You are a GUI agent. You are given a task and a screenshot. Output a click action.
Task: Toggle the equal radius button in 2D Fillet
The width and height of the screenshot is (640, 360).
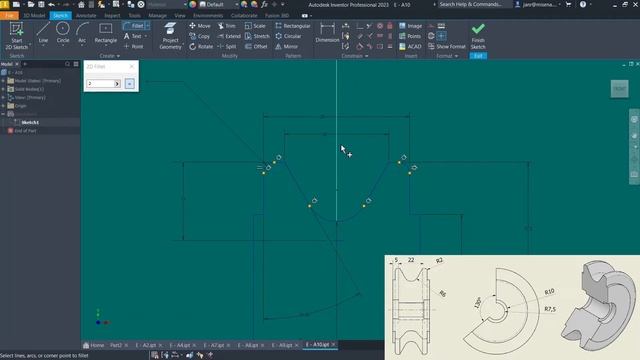tap(129, 84)
